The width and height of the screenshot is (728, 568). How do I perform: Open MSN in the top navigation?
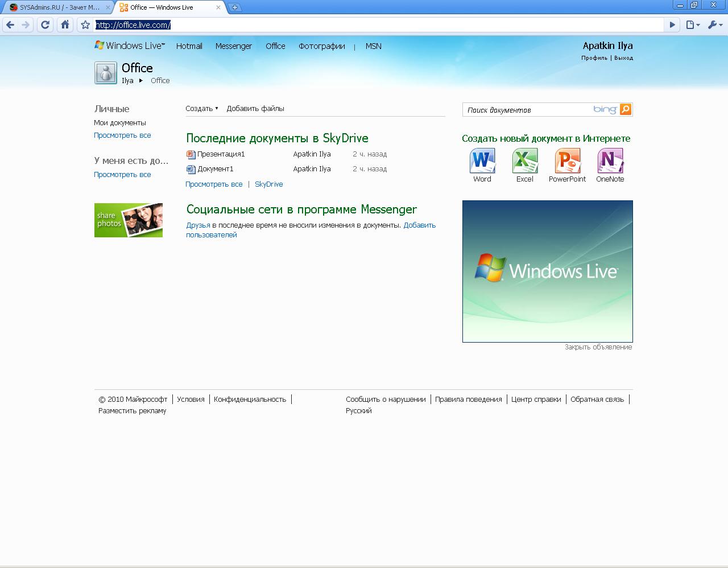(373, 46)
